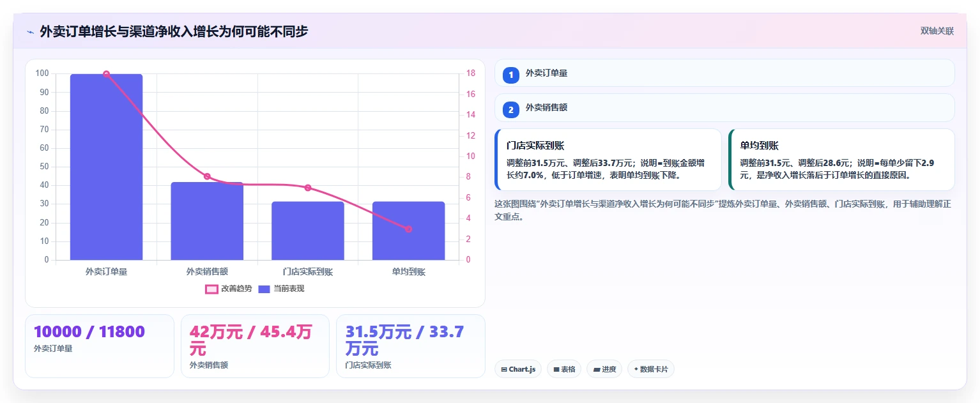The width and height of the screenshot is (980, 403).
Task: Click the number 2 badge for 外卖销售额
Action: coord(511,109)
